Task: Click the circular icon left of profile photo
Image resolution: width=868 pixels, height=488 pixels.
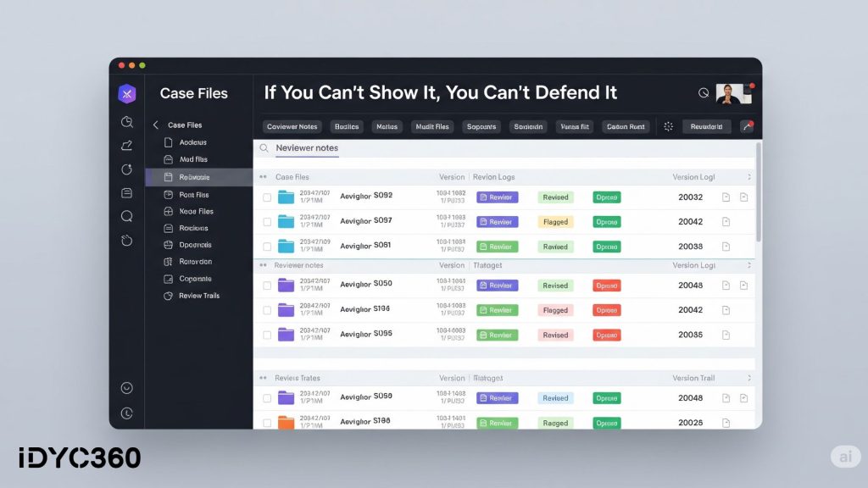Action: 703,93
